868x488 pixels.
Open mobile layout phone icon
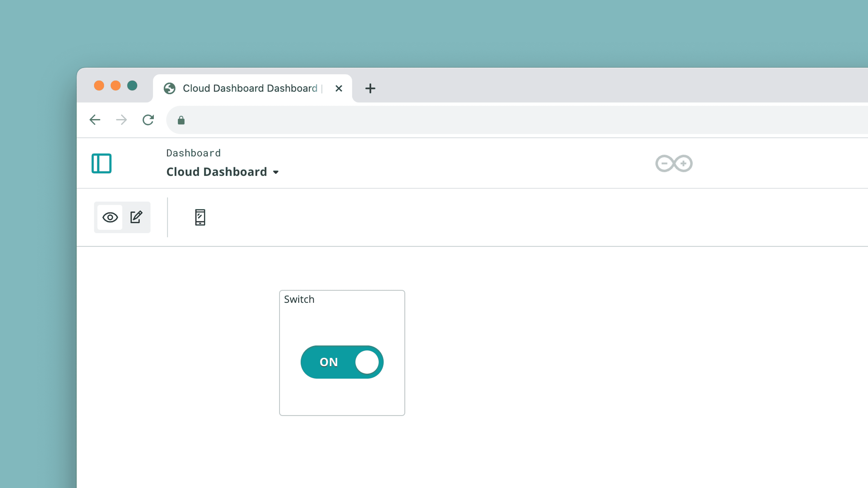200,217
